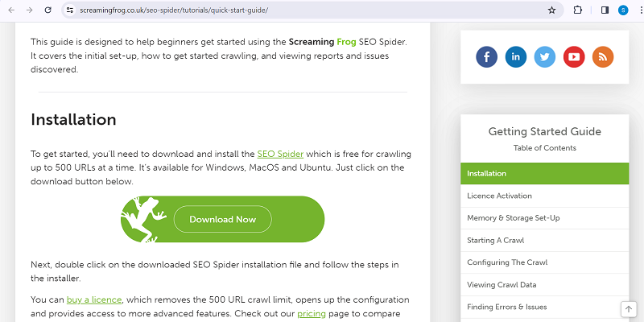Toggle the browser side panel icon
Viewport: 644px width, 322px height.
[605, 10]
